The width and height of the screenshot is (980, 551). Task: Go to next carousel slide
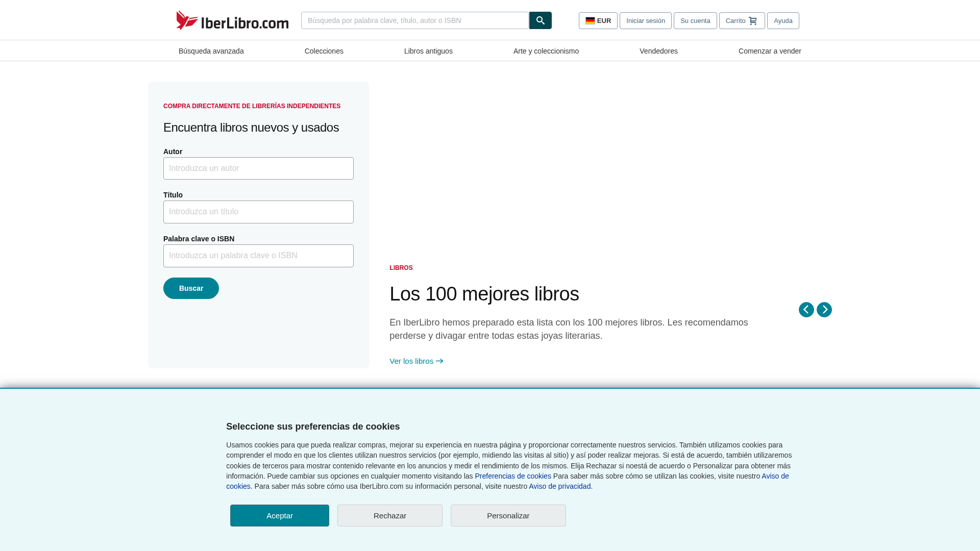[824, 310]
